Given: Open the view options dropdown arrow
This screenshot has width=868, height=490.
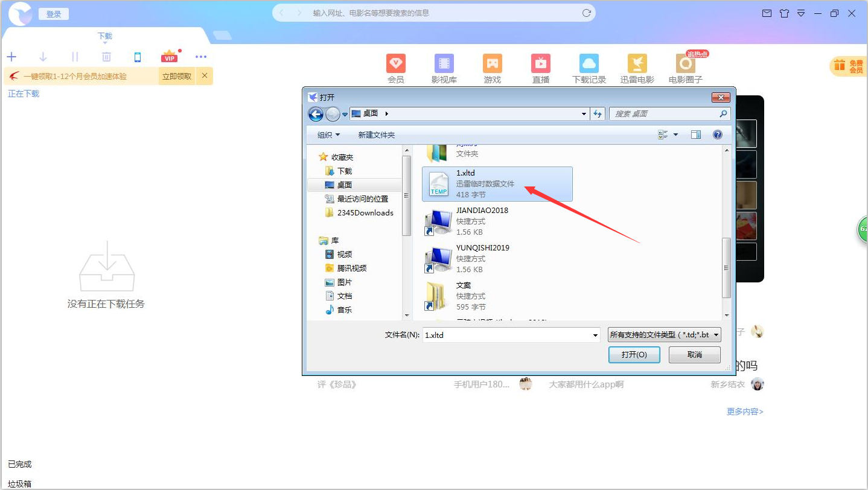Looking at the screenshot, I should (675, 135).
